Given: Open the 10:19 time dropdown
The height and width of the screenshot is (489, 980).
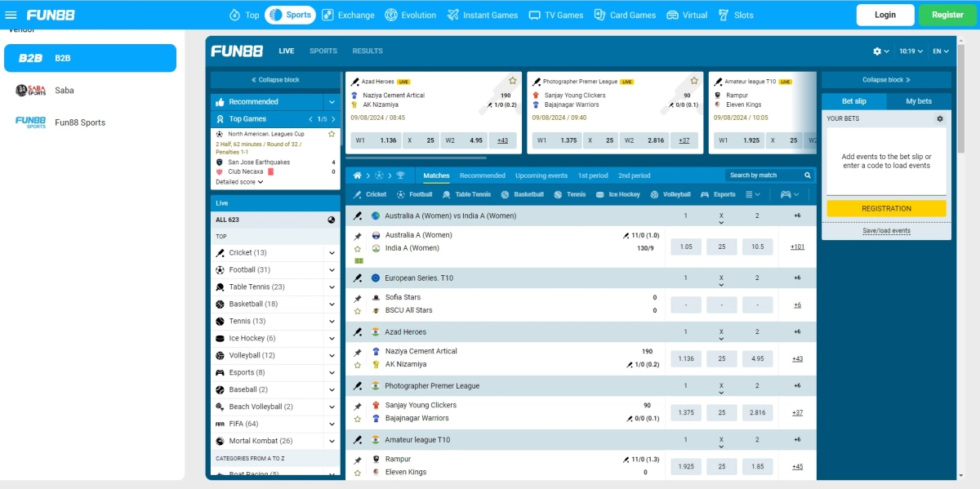Looking at the screenshot, I should tap(911, 51).
